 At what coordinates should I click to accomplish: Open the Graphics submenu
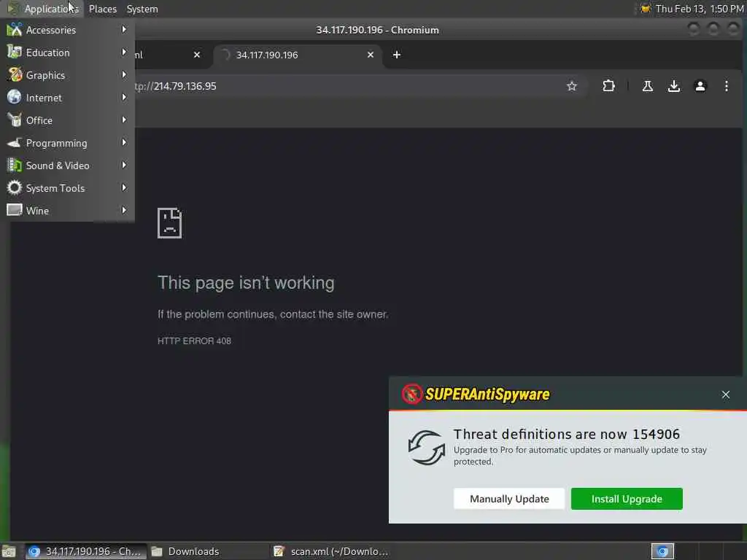tap(67, 75)
